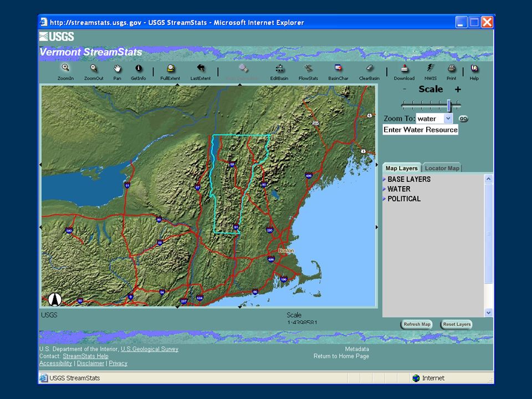Viewport: 532px width, 399px height.
Task: Click the Scale minus sign
Action: tap(405, 89)
